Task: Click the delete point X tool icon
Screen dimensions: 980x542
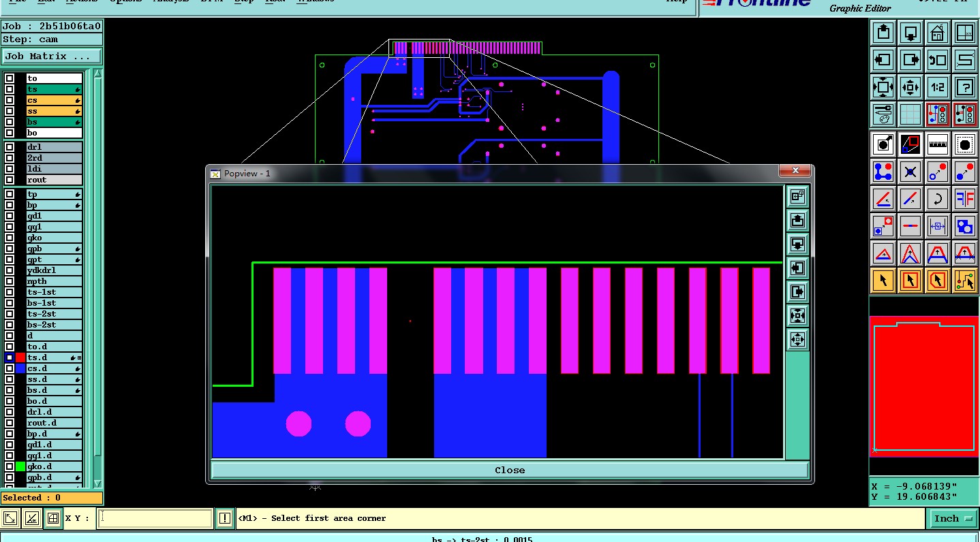Action: 910,172
